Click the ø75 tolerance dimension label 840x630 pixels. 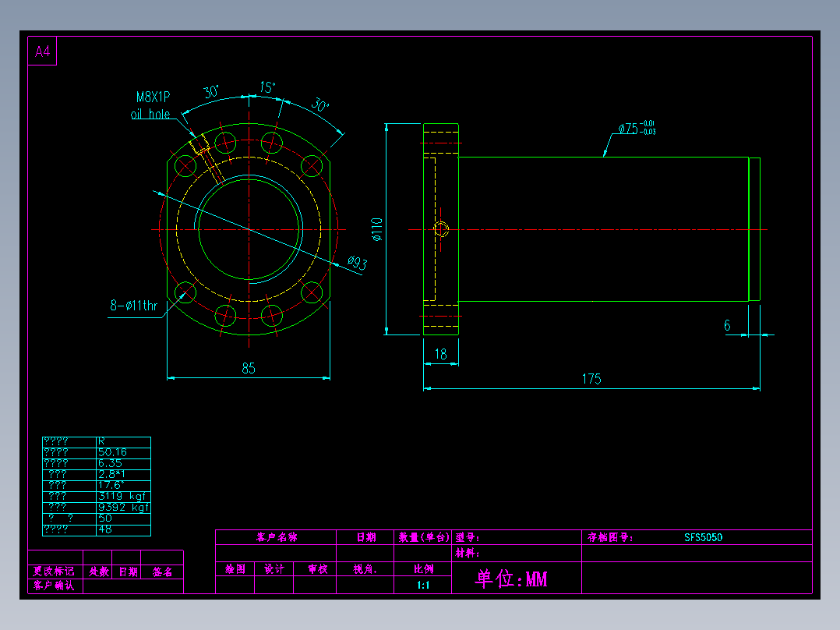click(x=637, y=129)
